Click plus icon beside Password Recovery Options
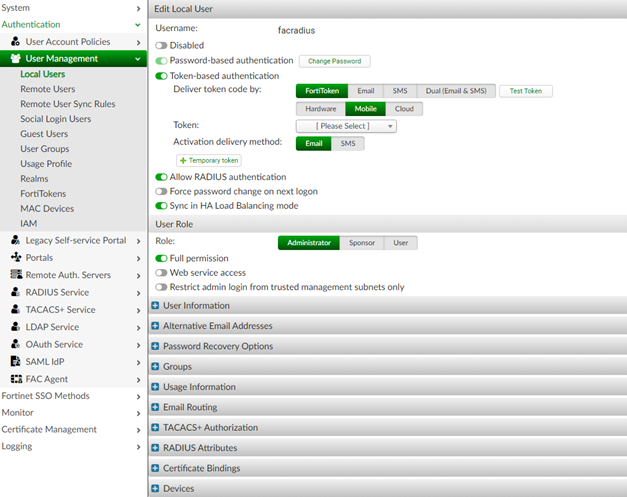The image size is (627, 497). pos(155,346)
